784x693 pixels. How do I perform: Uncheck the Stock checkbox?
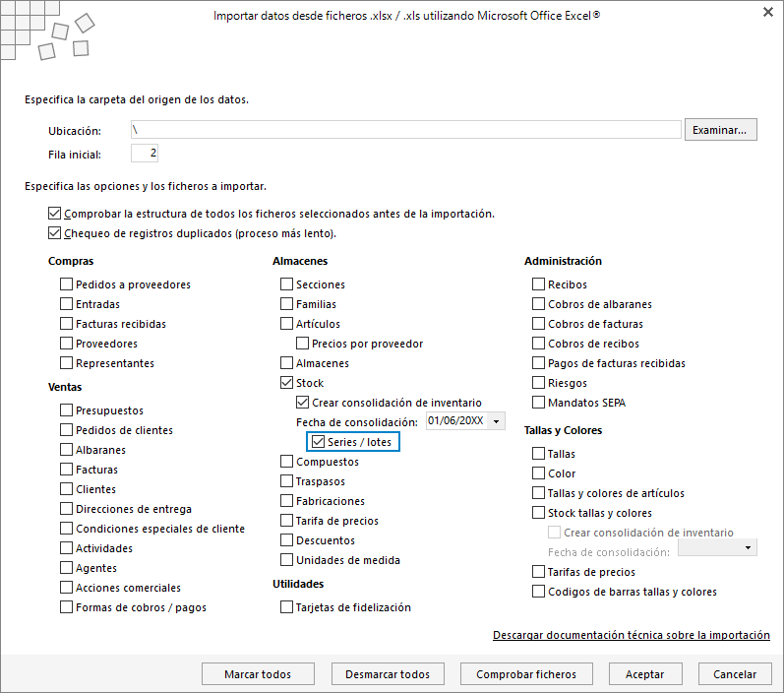point(287,383)
